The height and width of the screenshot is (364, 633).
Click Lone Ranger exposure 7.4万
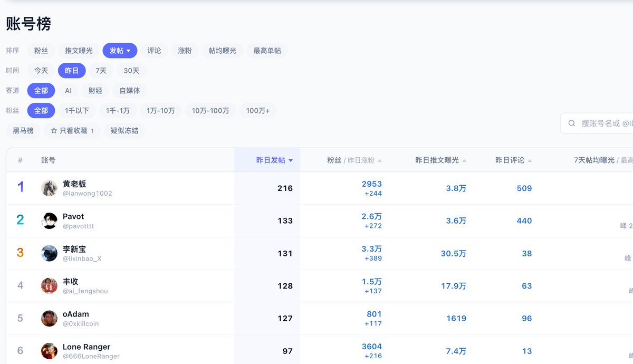(x=456, y=351)
